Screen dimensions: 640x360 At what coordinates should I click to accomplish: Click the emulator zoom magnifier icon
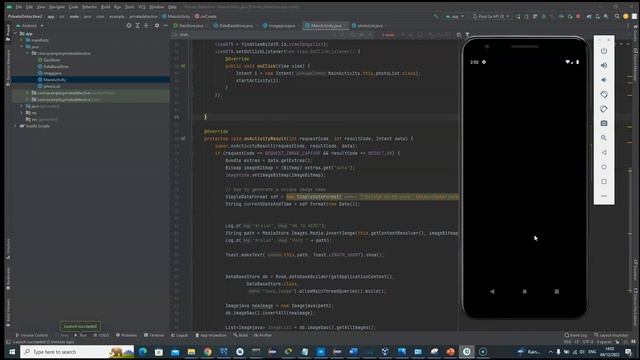pyautogui.click(x=604, y=138)
